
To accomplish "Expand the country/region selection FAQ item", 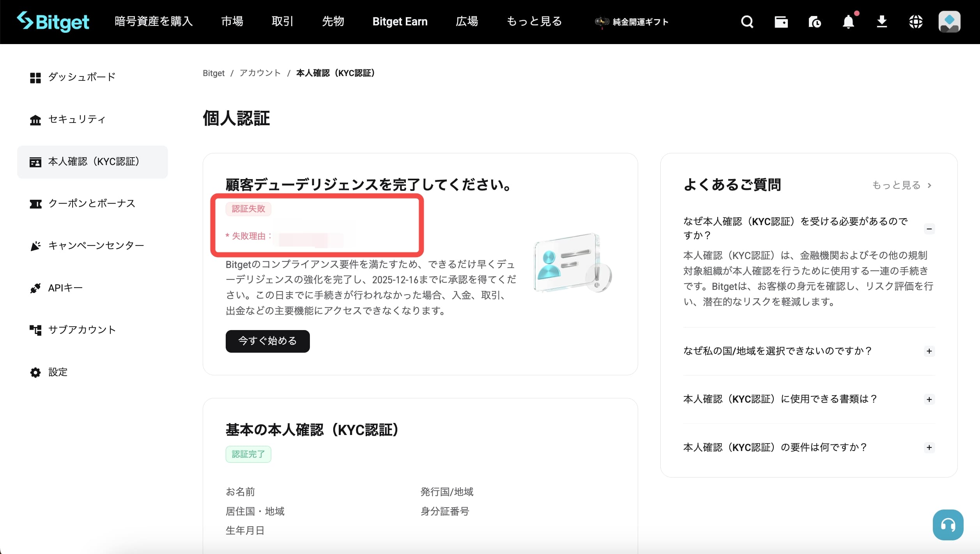I will tap(930, 351).
